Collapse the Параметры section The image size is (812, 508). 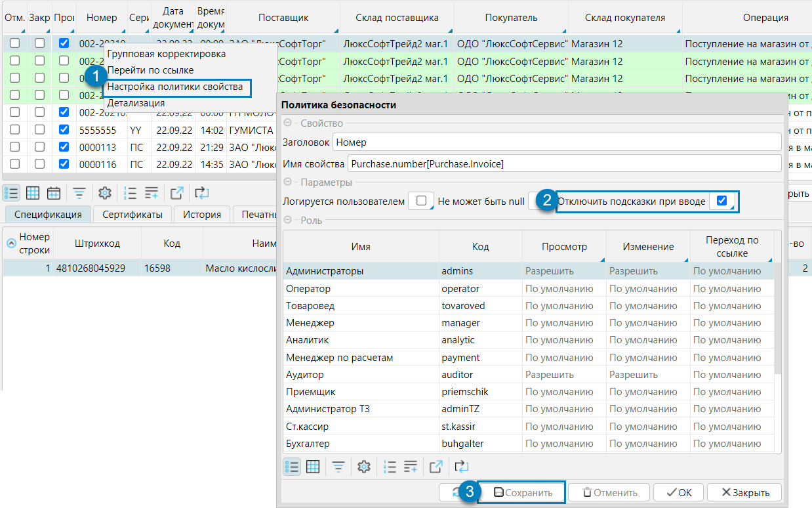[x=287, y=182]
